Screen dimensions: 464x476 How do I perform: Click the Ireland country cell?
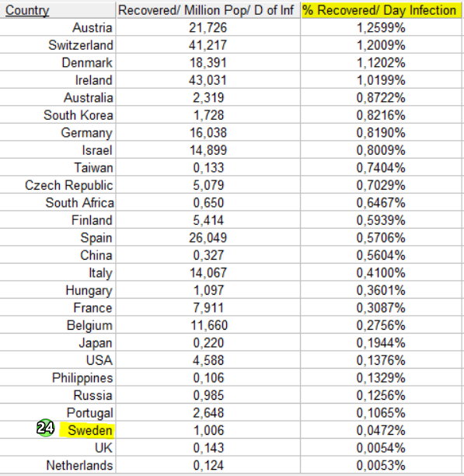coord(58,80)
